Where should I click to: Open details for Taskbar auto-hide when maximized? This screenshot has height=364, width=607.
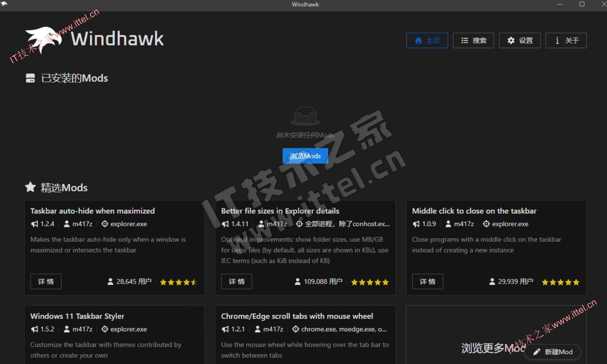point(46,281)
